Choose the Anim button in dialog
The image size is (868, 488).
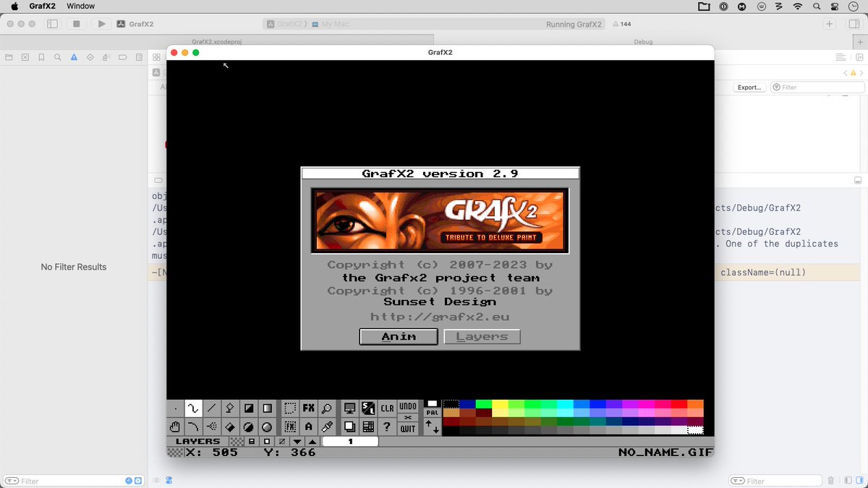[399, 336]
